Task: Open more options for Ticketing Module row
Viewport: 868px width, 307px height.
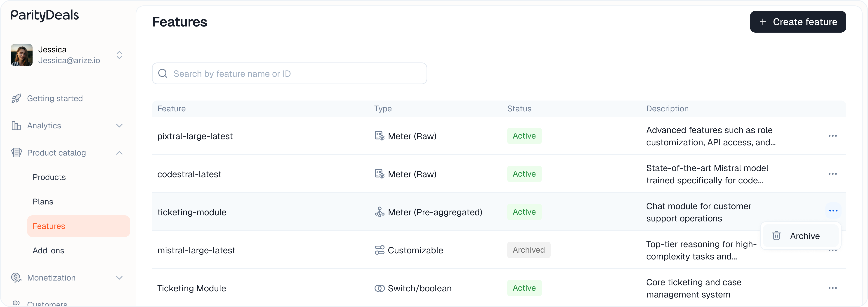Action: tap(832, 288)
